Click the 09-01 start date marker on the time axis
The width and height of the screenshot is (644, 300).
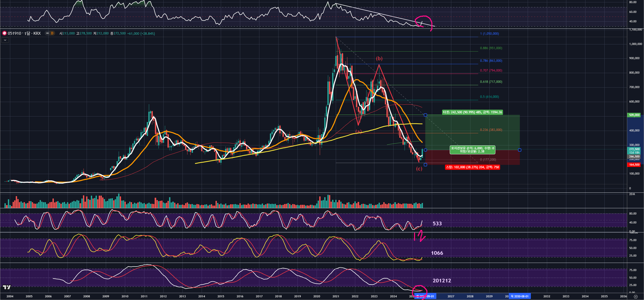click(x=425, y=296)
